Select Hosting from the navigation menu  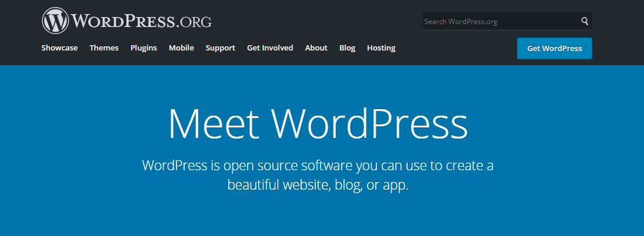tap(381, 48)
